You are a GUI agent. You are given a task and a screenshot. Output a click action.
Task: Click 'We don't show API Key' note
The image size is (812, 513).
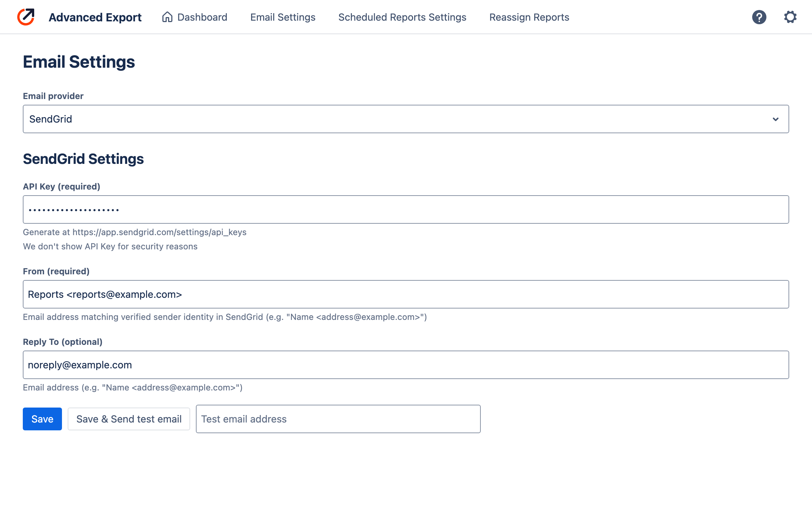[x=110, y=247]
